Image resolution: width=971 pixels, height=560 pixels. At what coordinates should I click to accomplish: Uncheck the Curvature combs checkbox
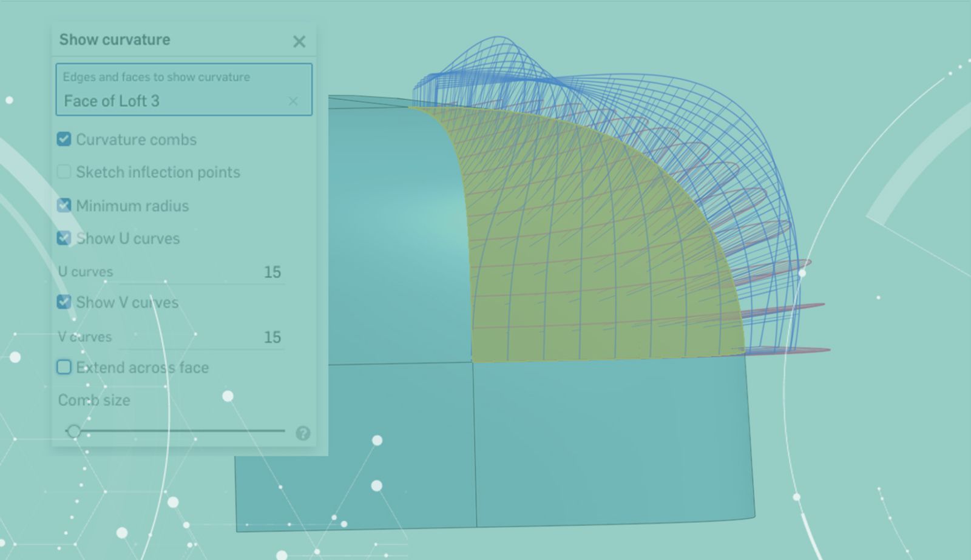[64, 140]
